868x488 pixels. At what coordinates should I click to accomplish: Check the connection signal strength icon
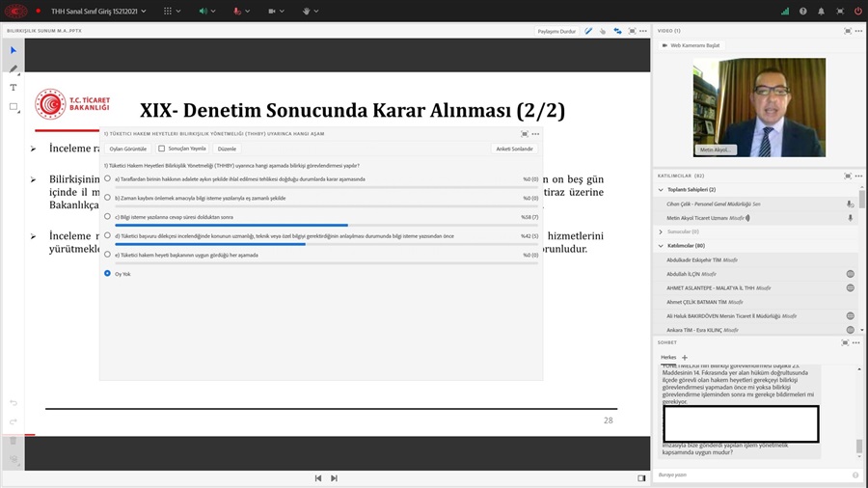pos(785,11)
